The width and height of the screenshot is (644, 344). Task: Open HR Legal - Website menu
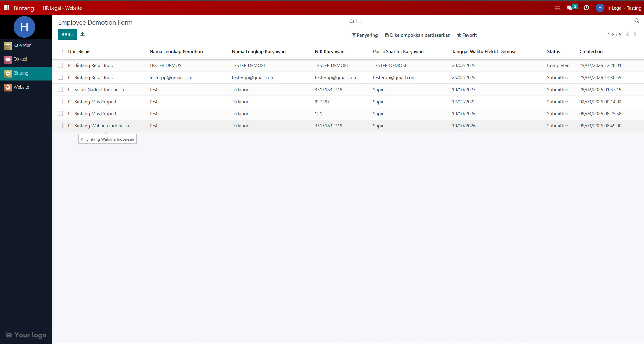[x=62, y=8]
